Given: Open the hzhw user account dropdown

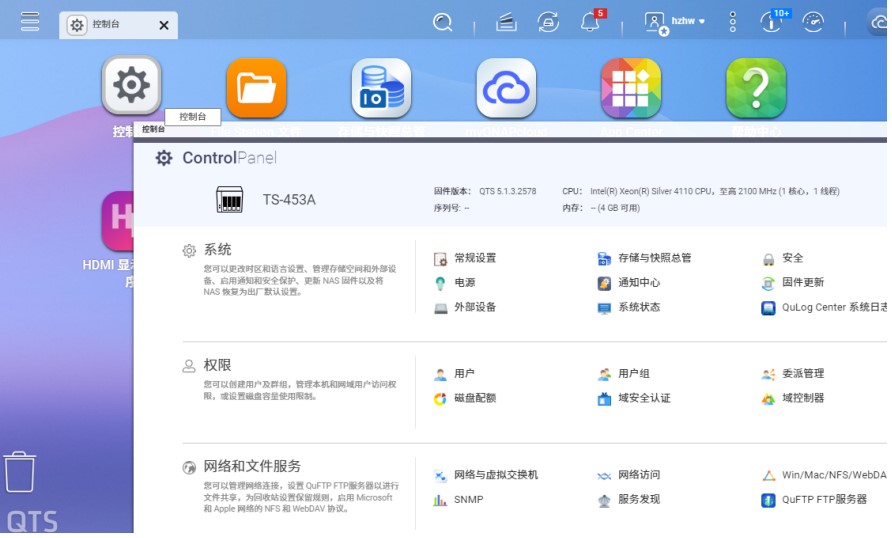Looking at the screenshot, I should (688, 21).
